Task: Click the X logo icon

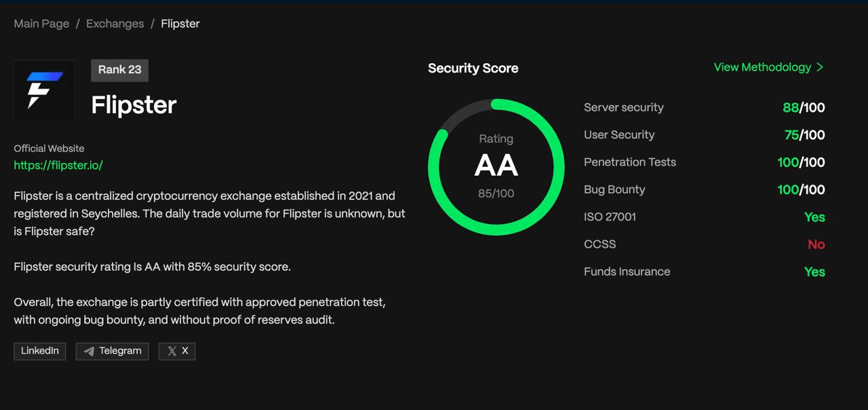Action: click(172, 352)
